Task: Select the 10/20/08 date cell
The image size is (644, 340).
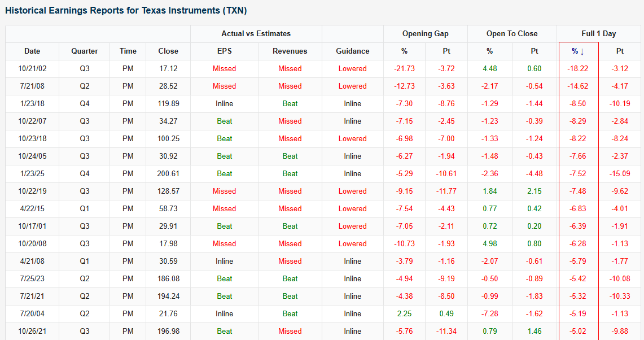Action: click(x=32, y=243)
